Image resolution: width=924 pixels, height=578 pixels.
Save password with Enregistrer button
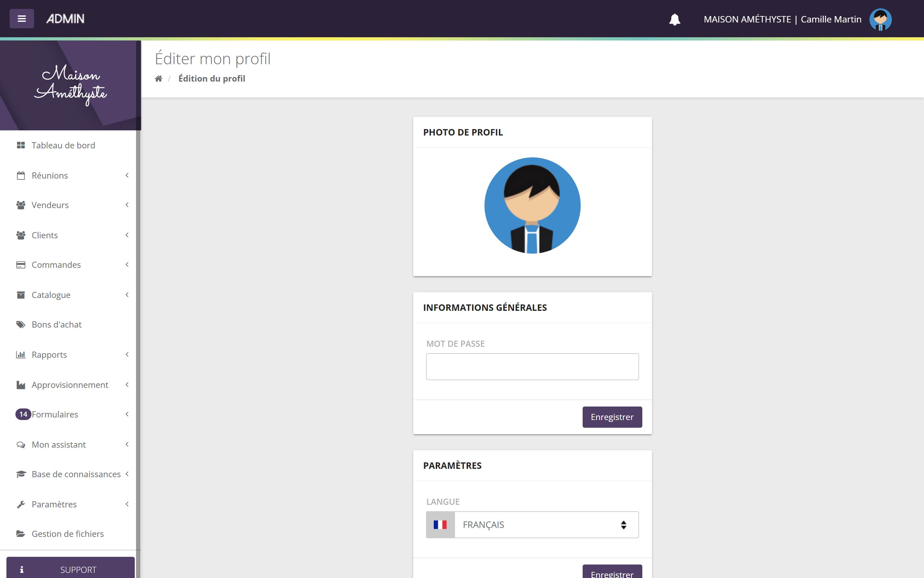612,417
